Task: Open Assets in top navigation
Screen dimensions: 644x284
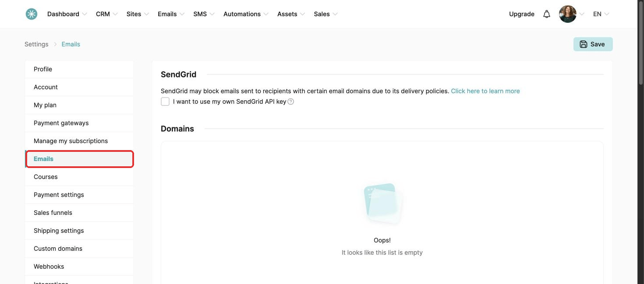Action: coord(287,14)
